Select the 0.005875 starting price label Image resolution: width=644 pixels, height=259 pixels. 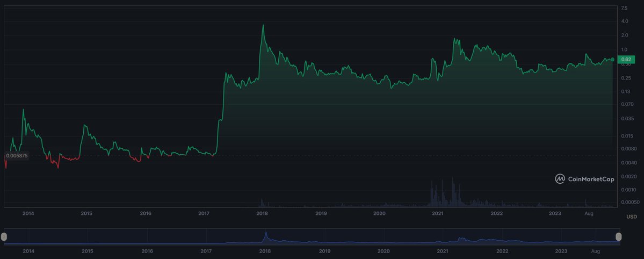coord(16,156)
